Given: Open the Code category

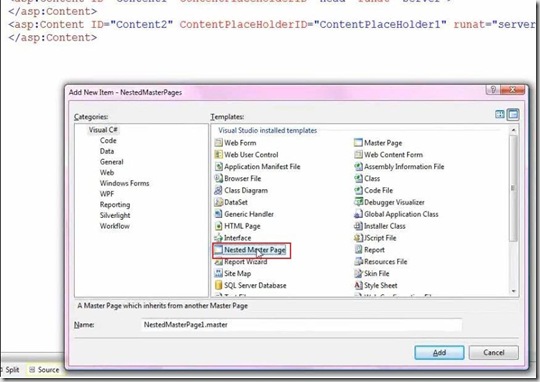Looking at the screenshot, I should point(108,141).
